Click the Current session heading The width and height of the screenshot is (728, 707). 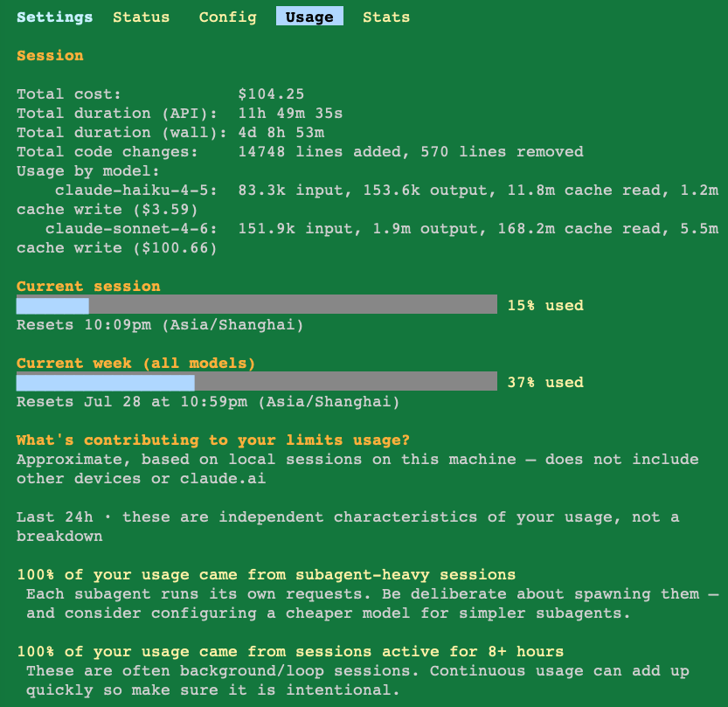(x=88, y=287)
